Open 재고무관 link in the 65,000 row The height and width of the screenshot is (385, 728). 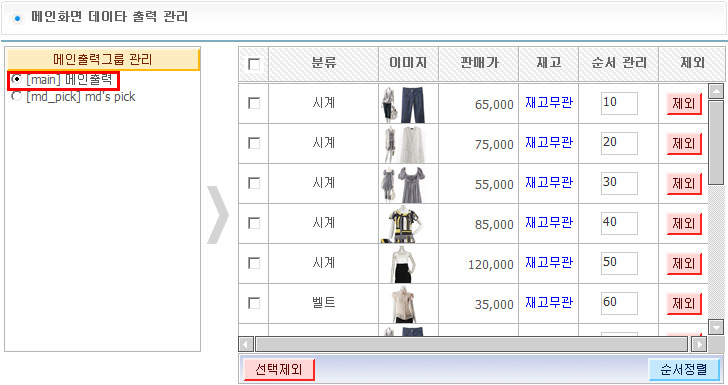[549, 102]
